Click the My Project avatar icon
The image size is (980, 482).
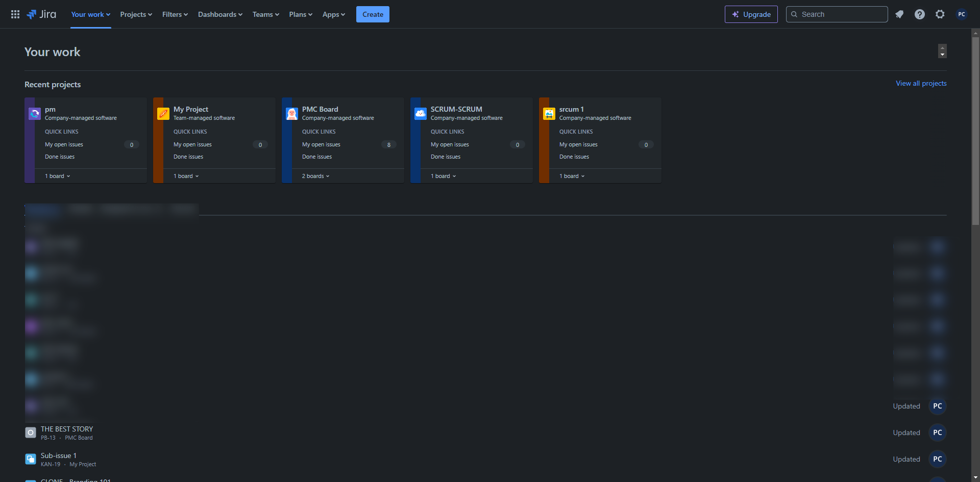point(163,114)
